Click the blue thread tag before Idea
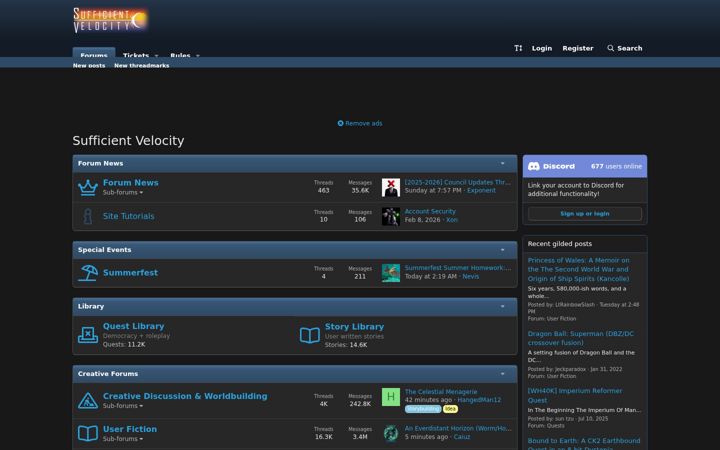 pyautogui.click(x=423, y=409)
